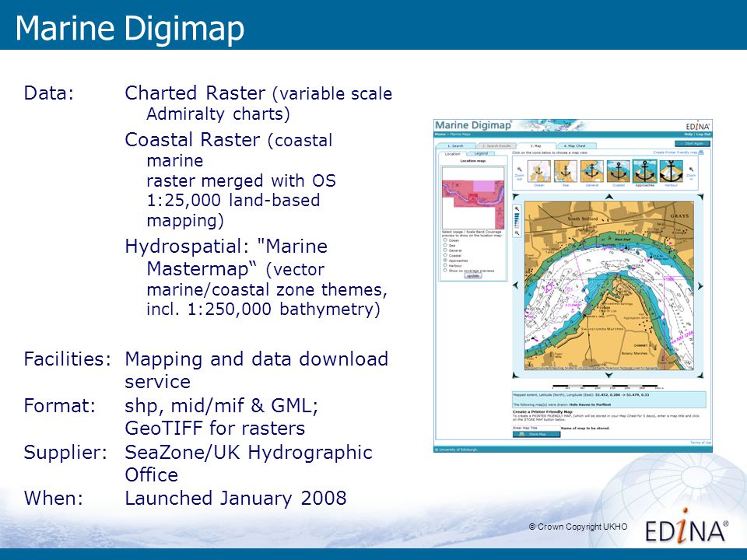Pan map north-west with corner arrow

[x=515, y=196]
